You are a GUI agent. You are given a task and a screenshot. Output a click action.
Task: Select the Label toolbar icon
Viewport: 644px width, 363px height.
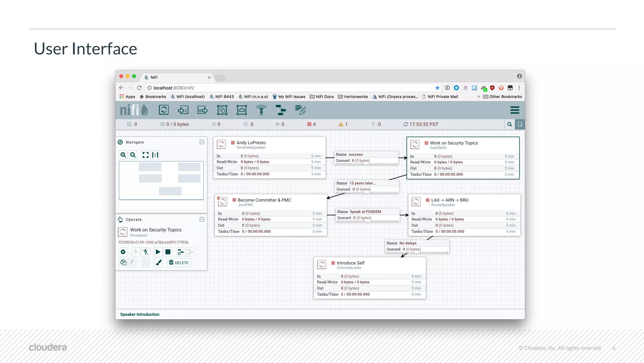(x=300, y=110)
